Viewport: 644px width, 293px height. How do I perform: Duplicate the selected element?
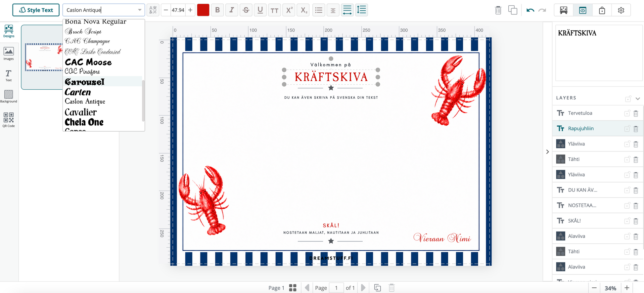click(513, 10)
